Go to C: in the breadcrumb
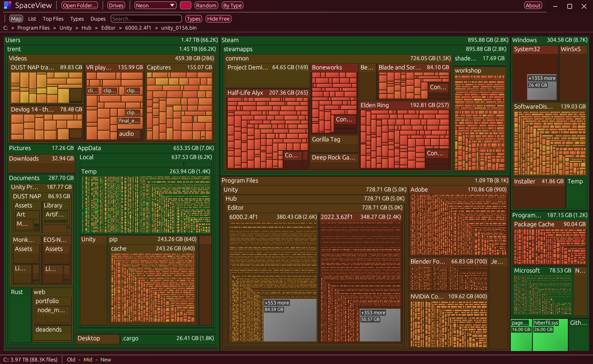Screen dimensions: 593x364 (5, 28)
